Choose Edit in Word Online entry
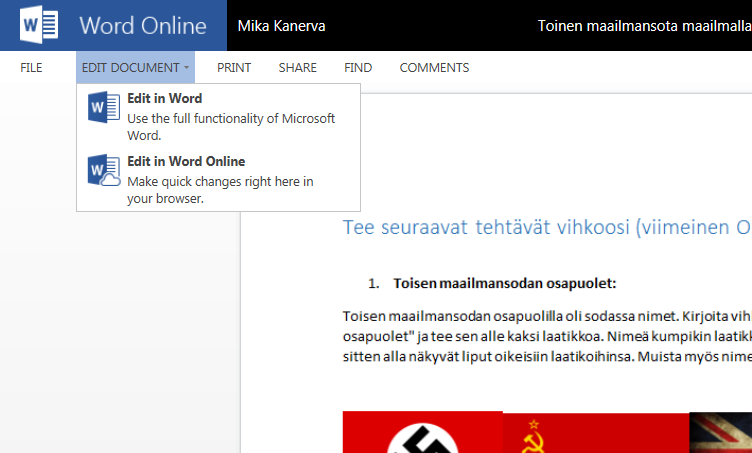 pos(218,179)
